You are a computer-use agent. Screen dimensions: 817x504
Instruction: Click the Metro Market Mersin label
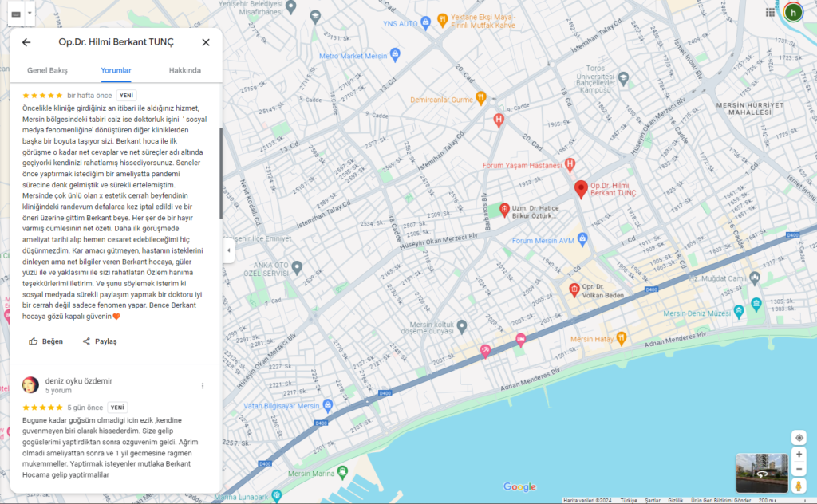[353, 56]
